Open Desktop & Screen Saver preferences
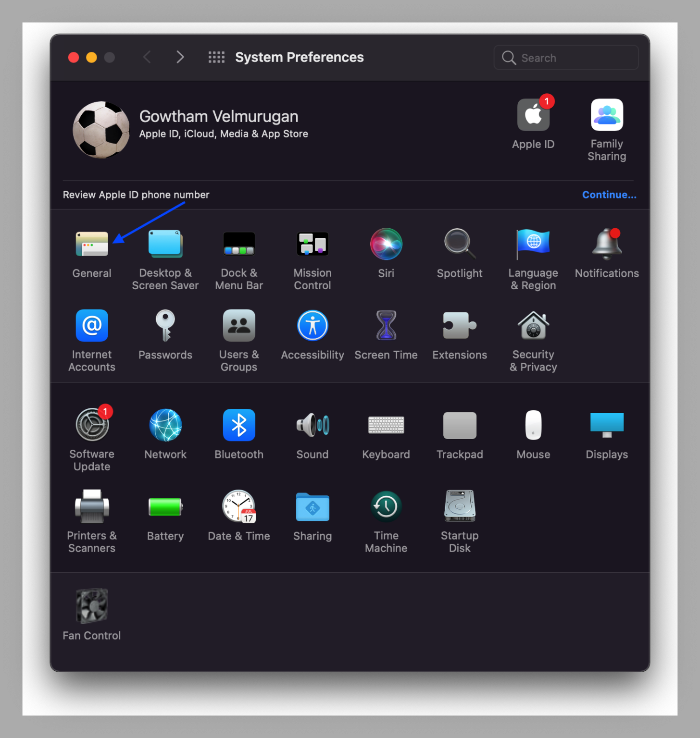Screen dimensions: 700x738 click(165, 244)
